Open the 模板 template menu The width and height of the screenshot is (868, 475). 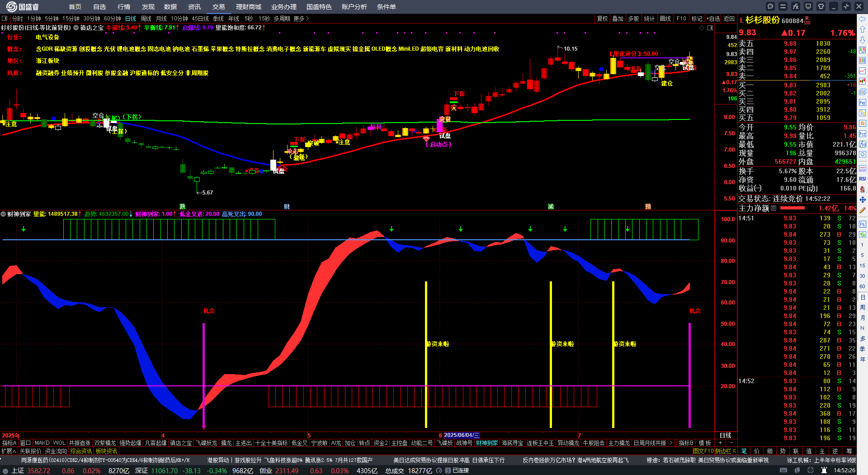(705, 443)
